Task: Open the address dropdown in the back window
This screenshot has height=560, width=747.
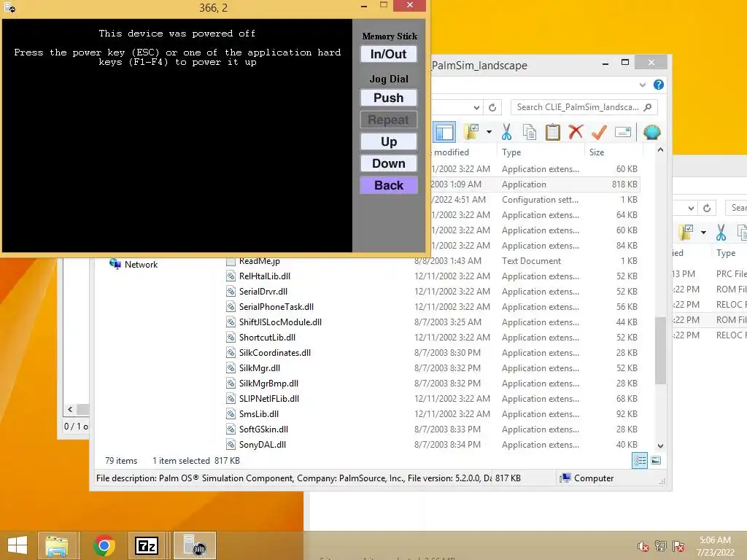Action: pyautogui.click(x=691, y=208)
